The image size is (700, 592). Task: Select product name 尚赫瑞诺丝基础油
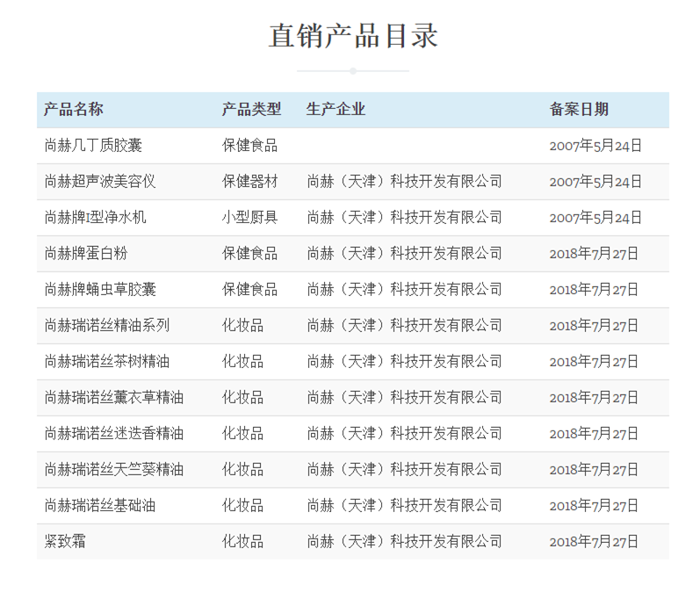(x=100, y=506)
